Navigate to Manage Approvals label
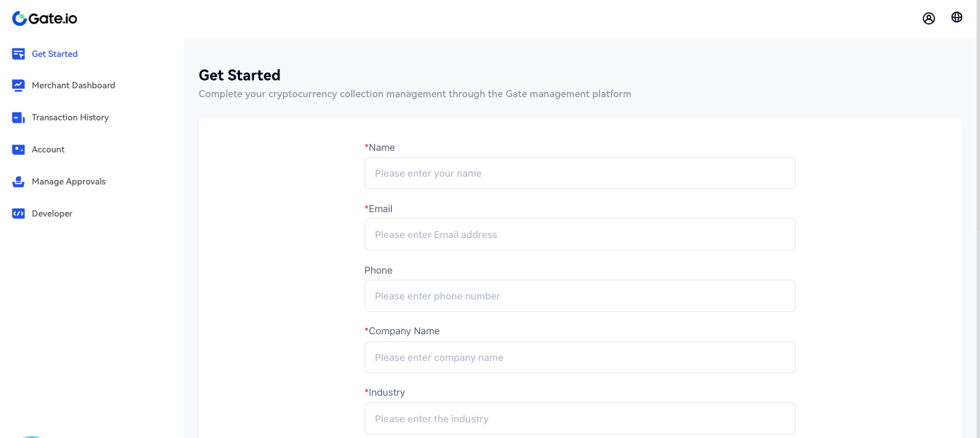980x438 pixels. click(69, 181)
